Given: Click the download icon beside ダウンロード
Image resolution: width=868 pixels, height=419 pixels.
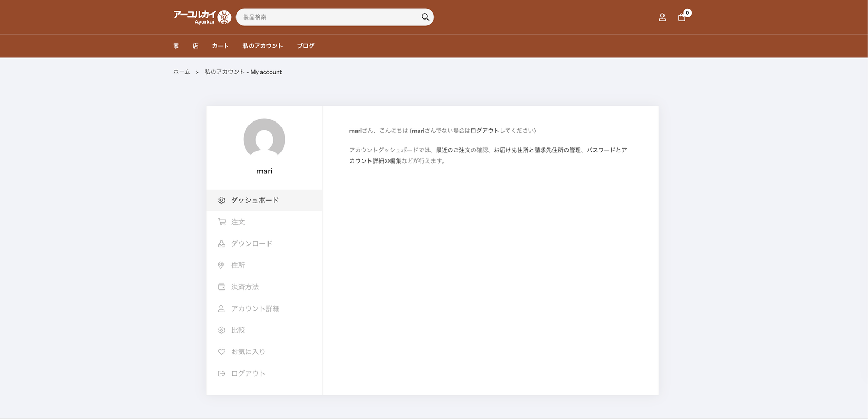Looking at the screenshot, I should [221, 244].
